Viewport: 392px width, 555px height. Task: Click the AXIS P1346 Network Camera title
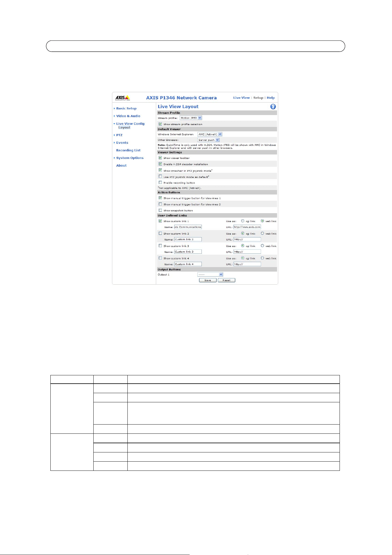tap(181, 98)
